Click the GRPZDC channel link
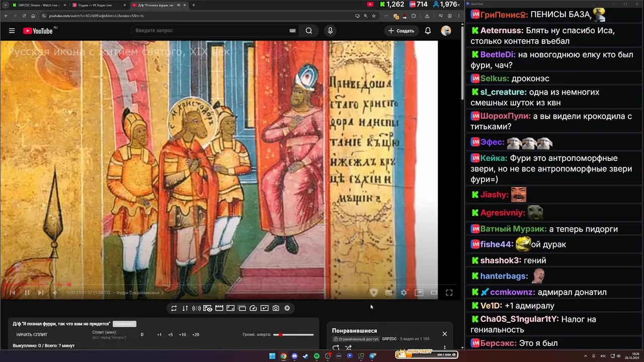The height and width of the screenshot is (362, 644). tap(389, 339)
